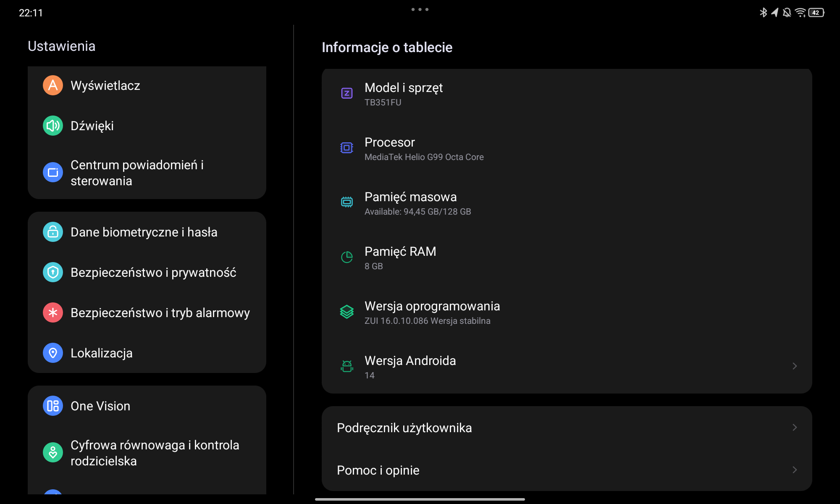The image size is (840, 504).
Task: Open Podręcznik użytkownika
Action: pyautogui.click(x=567, y=428)
